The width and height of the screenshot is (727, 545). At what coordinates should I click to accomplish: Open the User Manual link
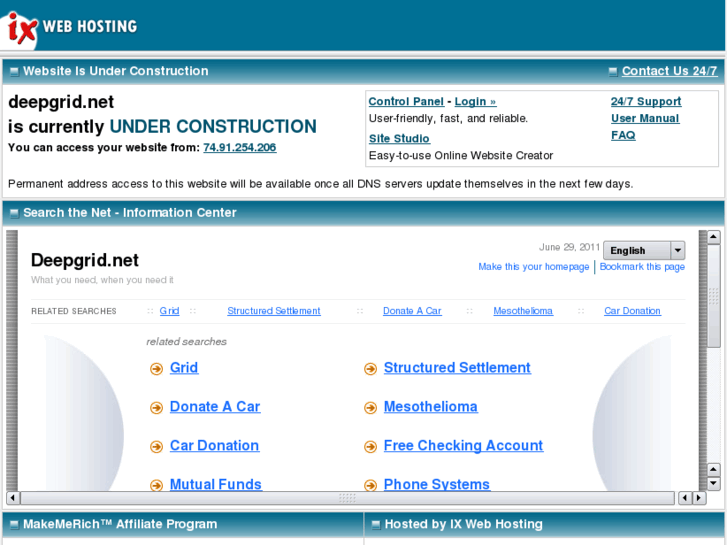click(x=645, y=118)
